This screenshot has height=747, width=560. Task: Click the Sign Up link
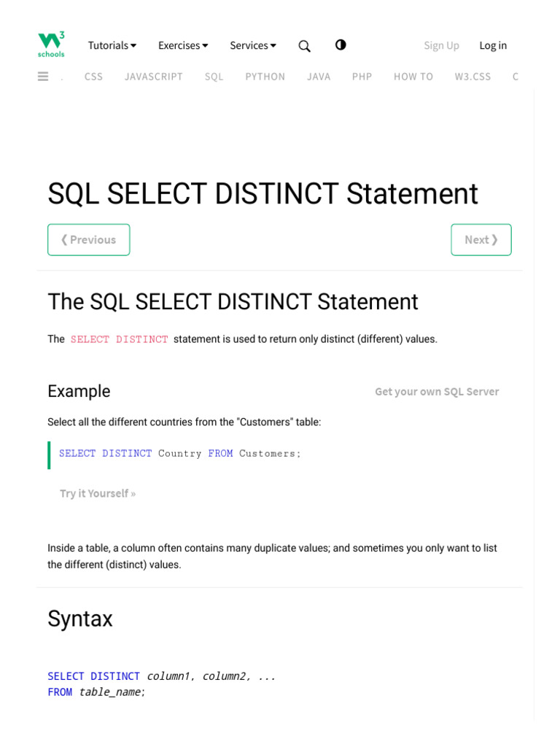(441, 45)
